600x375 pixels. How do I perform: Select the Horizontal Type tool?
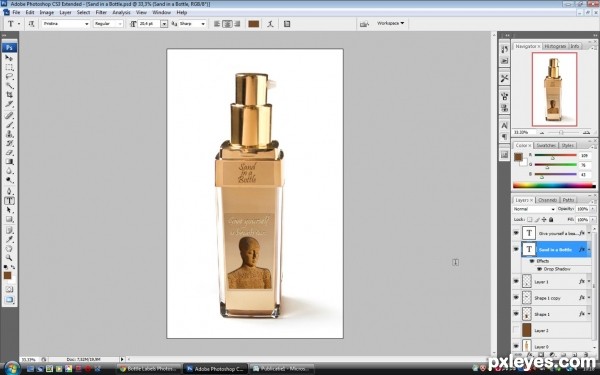point(9,201)
